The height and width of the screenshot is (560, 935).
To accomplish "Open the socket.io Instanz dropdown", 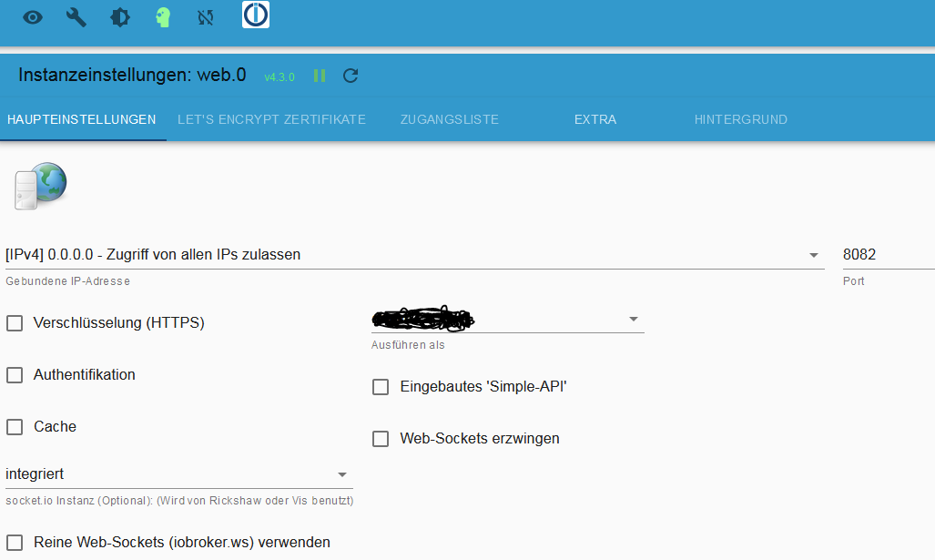I will click(x=178, y=474).
